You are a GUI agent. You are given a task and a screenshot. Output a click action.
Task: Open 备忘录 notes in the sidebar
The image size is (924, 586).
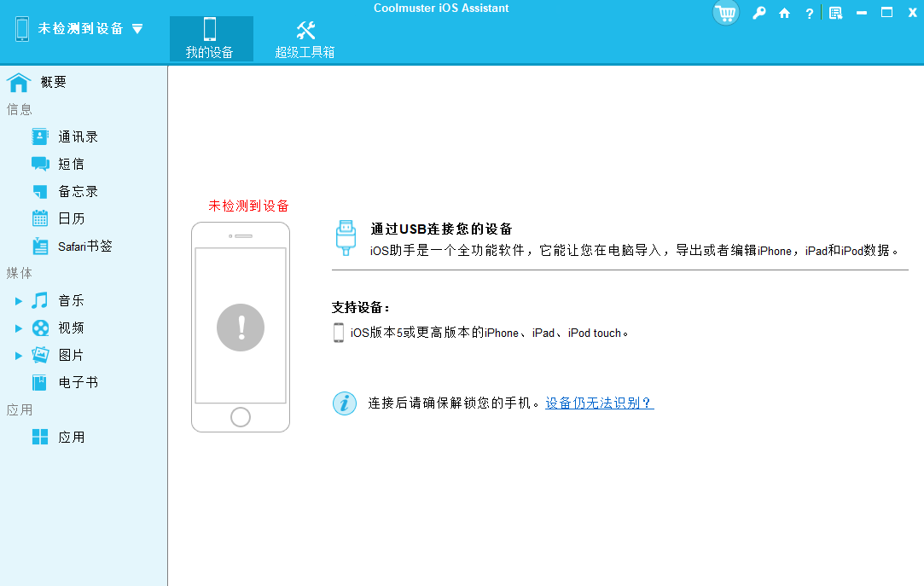tap(77, 191)
